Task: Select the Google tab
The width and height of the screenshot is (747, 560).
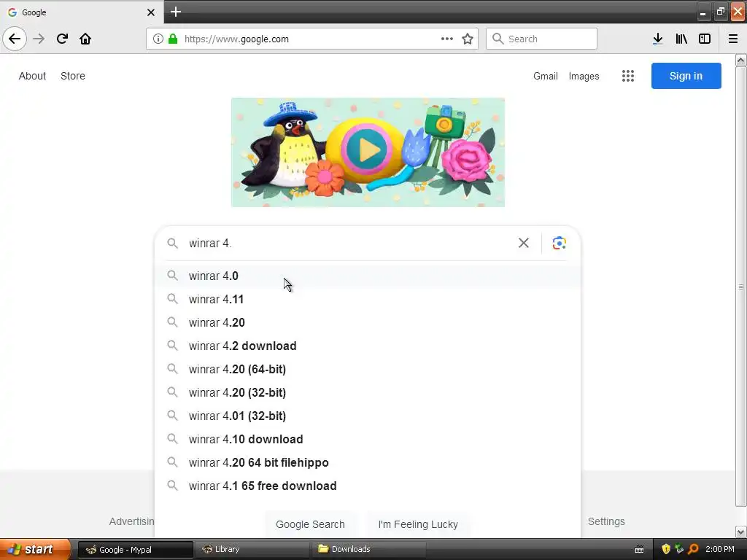Action: [x=82, y=12]
